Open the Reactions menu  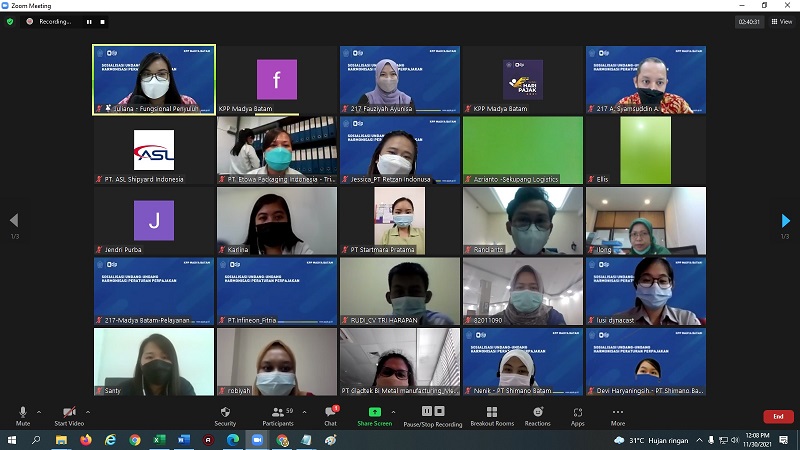click(x=537, y=414)
